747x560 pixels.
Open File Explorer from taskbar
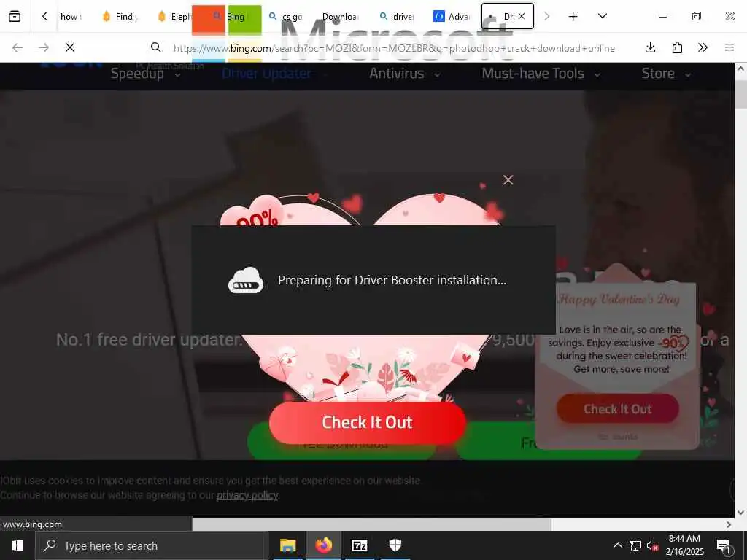click(287, 545)
